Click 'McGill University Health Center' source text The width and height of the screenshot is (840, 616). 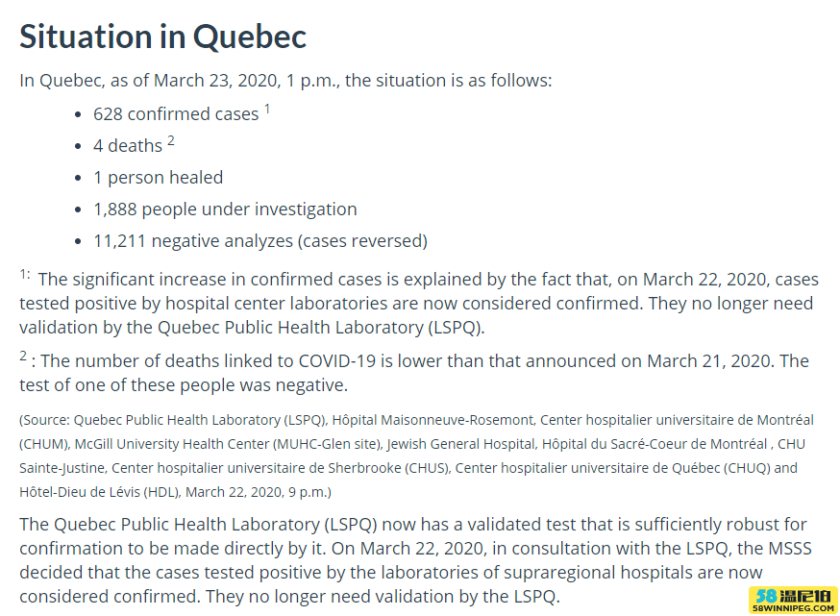coord(172,444)
